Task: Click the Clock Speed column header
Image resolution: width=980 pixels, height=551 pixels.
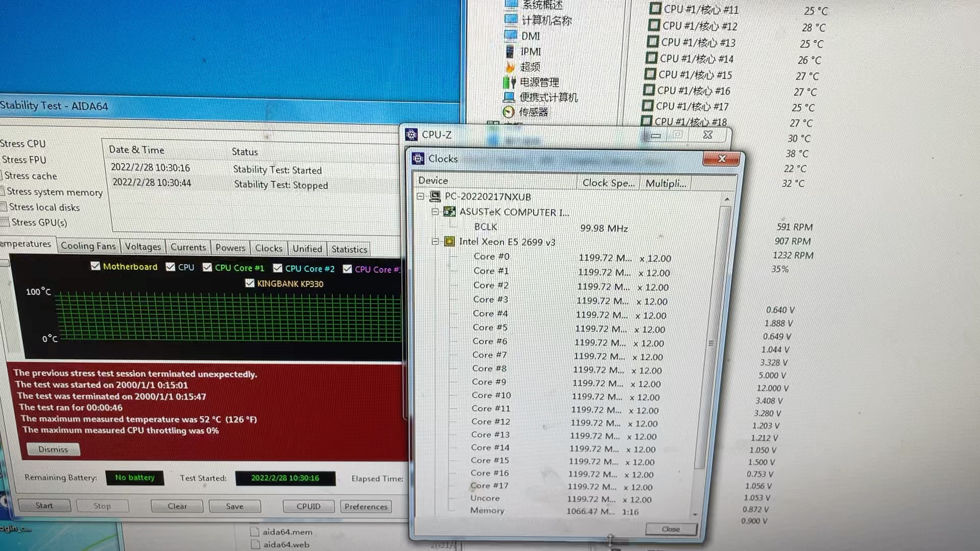Action: (608, 183)
